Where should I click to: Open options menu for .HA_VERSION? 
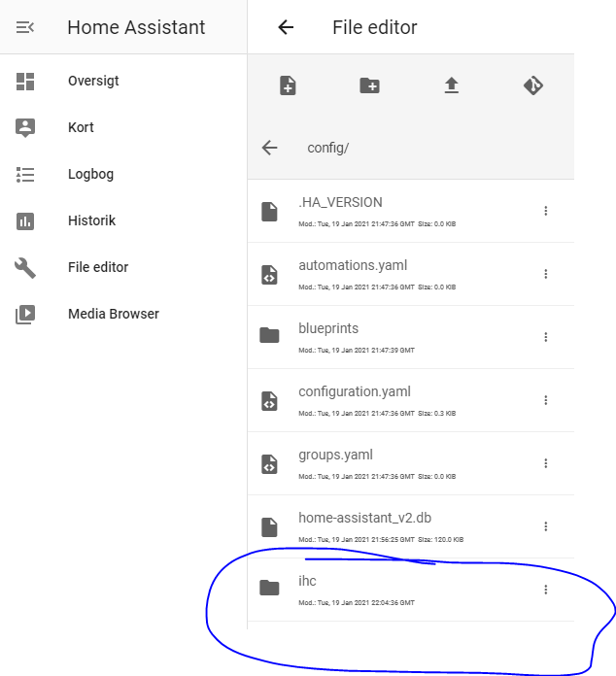tap(546, 211)
